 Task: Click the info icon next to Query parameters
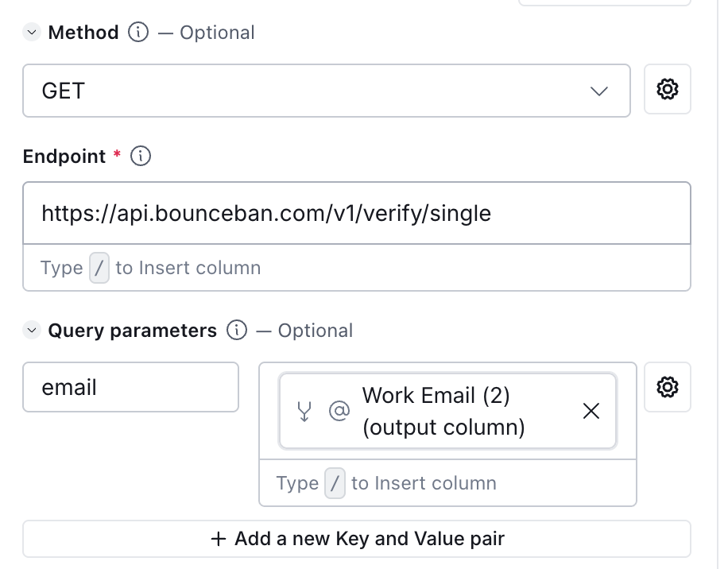tap(237, 331)
